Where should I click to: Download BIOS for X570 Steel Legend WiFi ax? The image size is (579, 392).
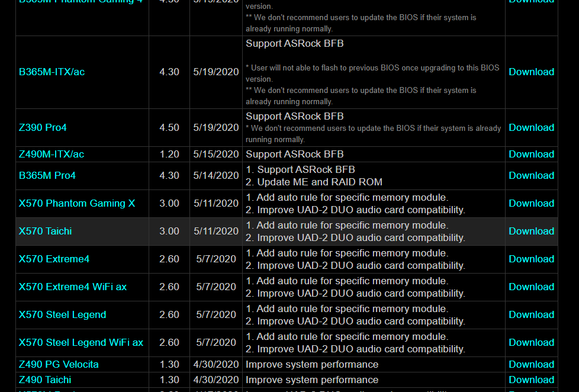coord(532,342)
